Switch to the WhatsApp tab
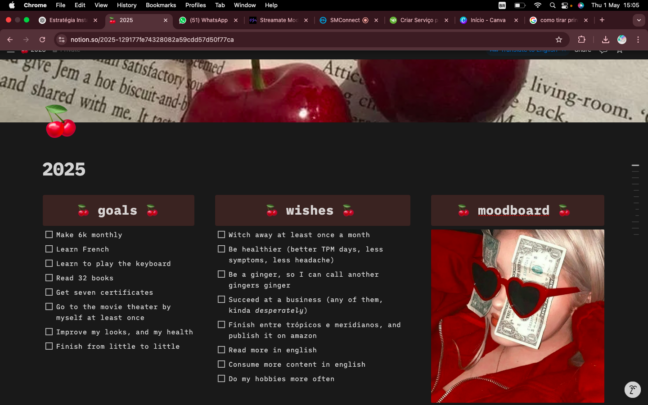The height and width of the screenshot is (405, 648). click(x=210, y=20)
